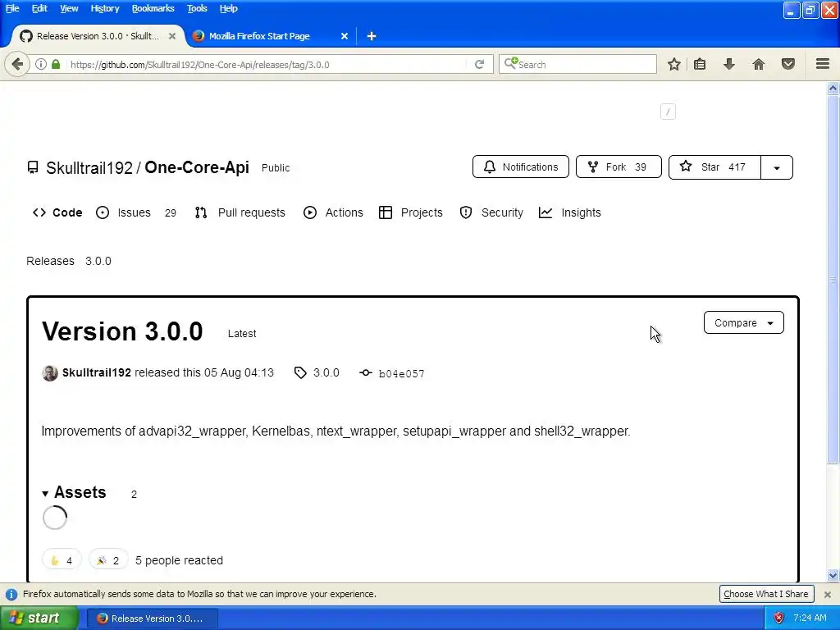This screenshot has width=840, height=630.
Task: Open the Firefox hamburger menu
Action: [823, 64]
